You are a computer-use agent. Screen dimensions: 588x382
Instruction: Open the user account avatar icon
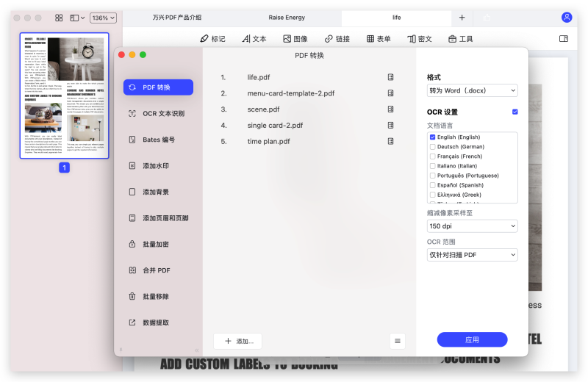point(567,17)
